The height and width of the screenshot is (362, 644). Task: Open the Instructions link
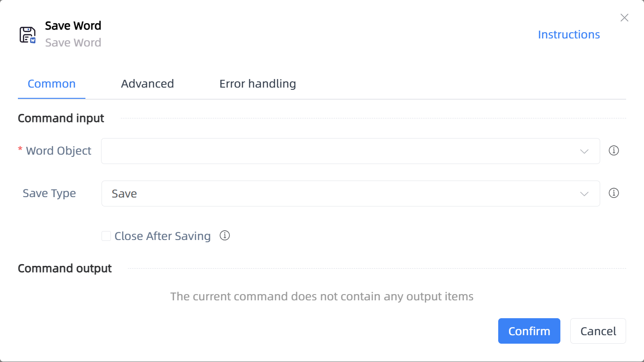click(x=569, y=34)
